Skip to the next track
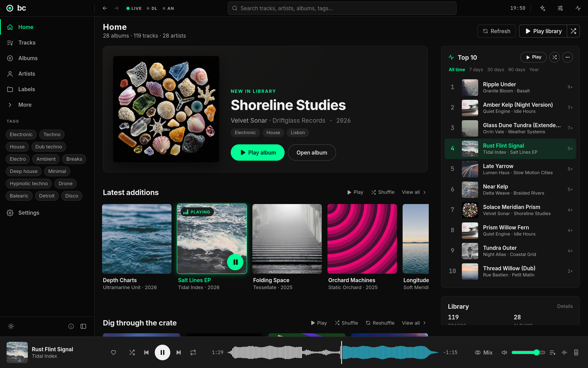588x368 pixels. (178, 352)
